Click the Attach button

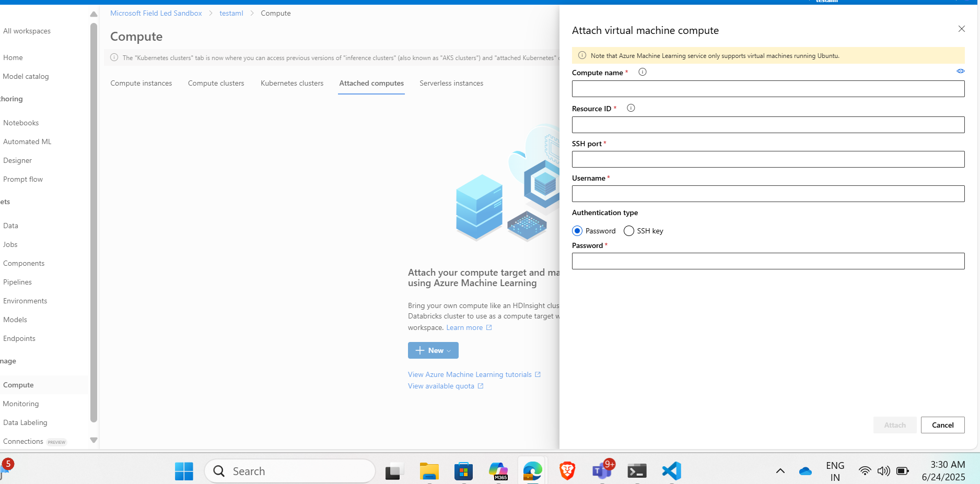895,425
